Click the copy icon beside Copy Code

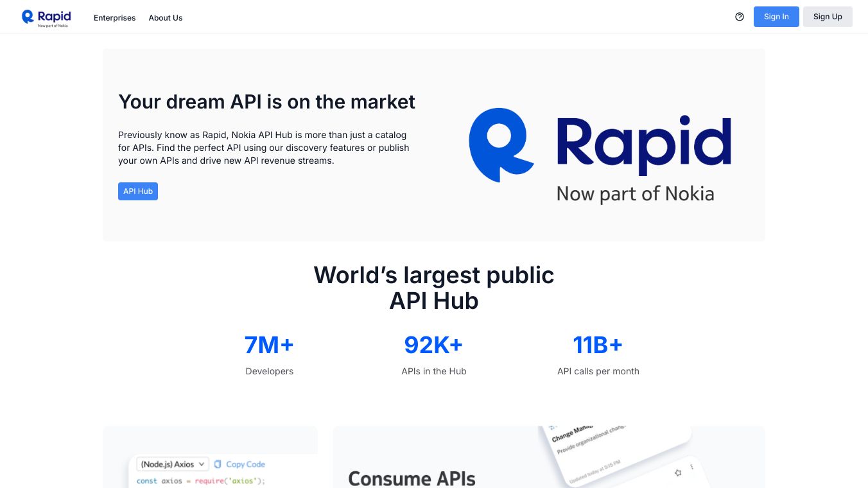point(218,464)
